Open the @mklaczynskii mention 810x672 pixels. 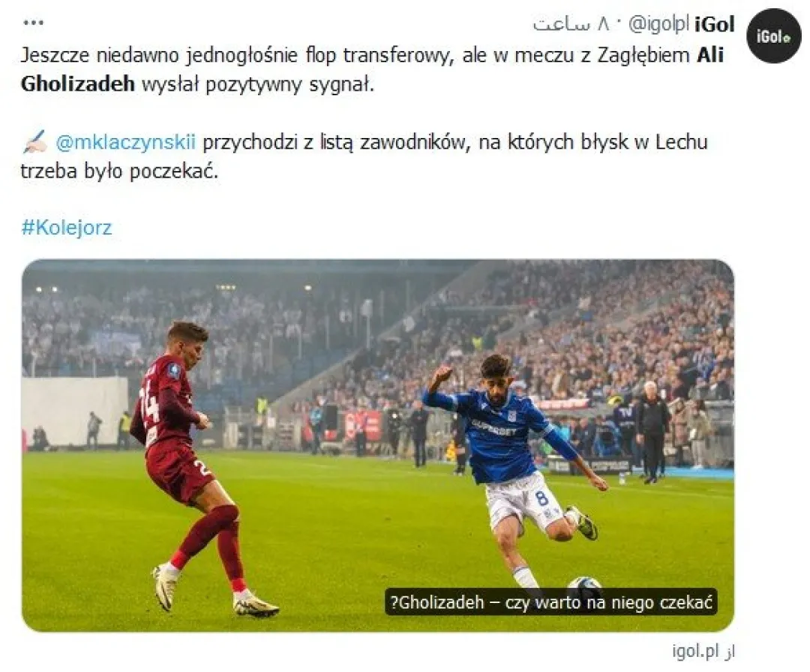[125, 142]
